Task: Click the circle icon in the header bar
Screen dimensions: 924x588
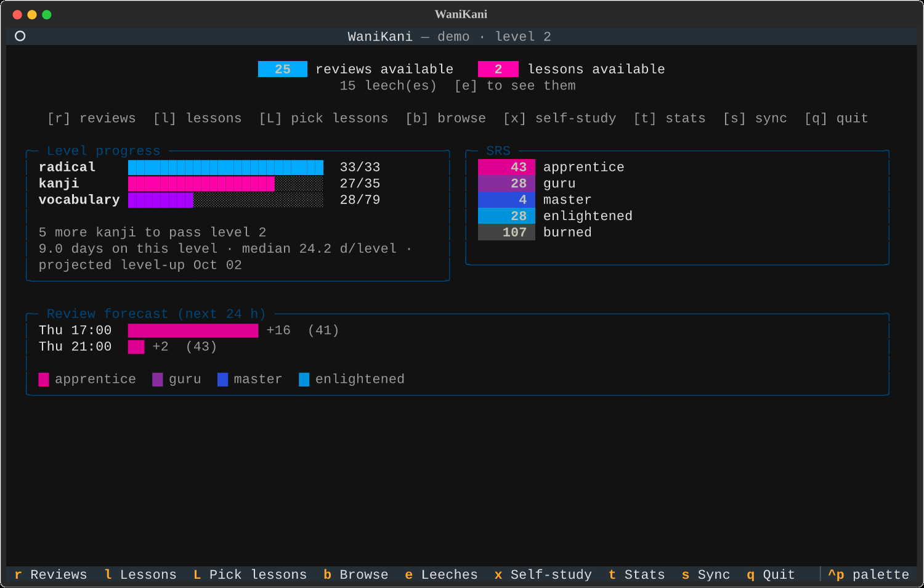Action: (20, 36)
